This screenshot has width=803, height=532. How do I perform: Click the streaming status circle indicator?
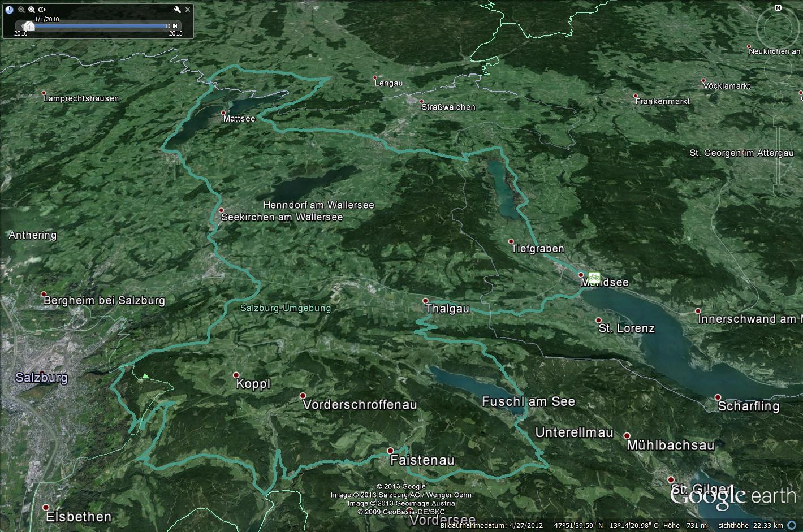point(792,525)
